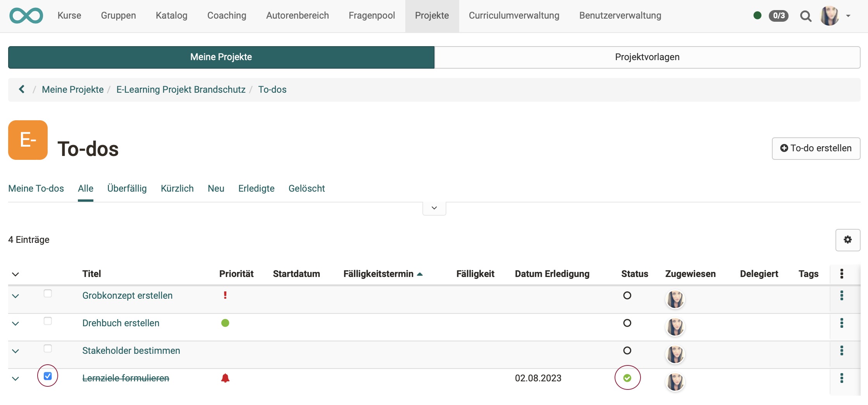Open the filter dropdown below the tabs

(434, 208)
